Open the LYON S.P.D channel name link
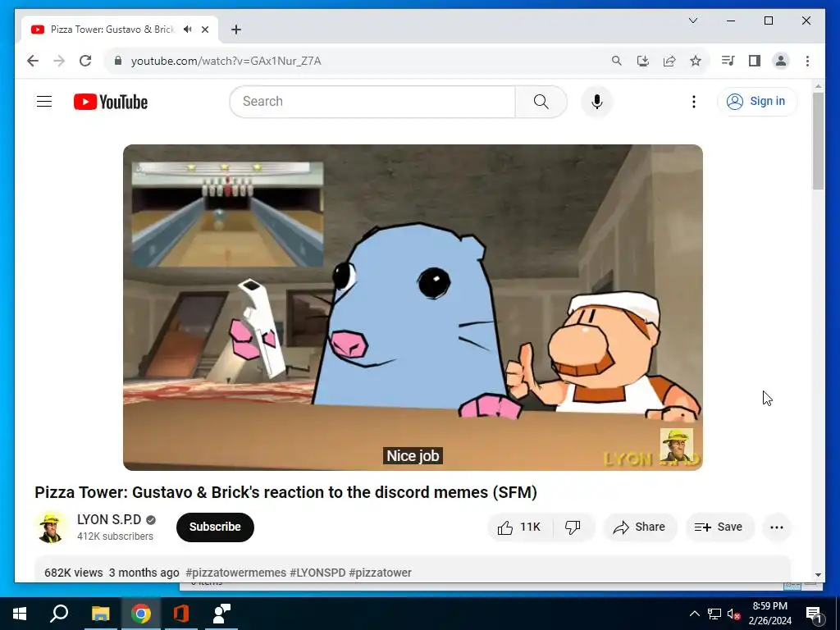This screenshot has height=630, width=840. click(x=109, y=519)
